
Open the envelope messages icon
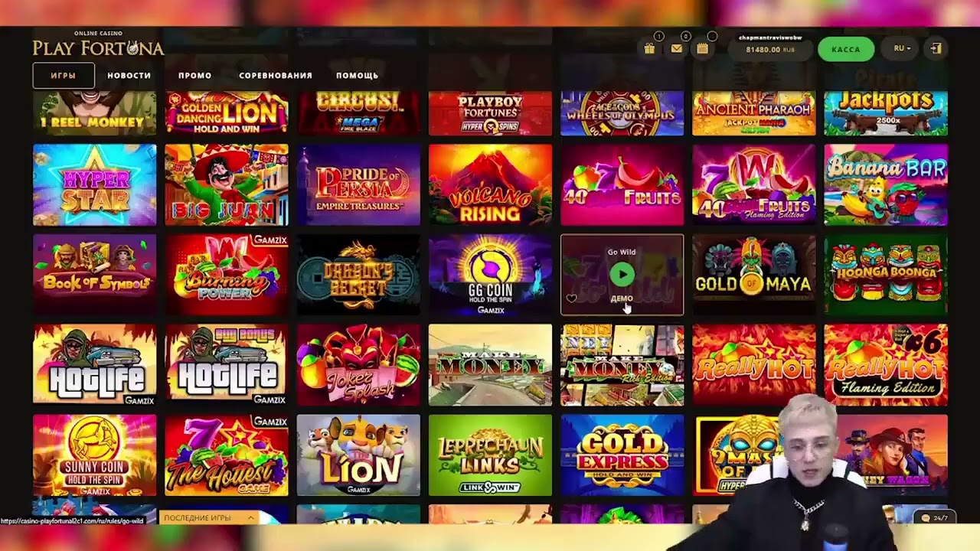677,49
